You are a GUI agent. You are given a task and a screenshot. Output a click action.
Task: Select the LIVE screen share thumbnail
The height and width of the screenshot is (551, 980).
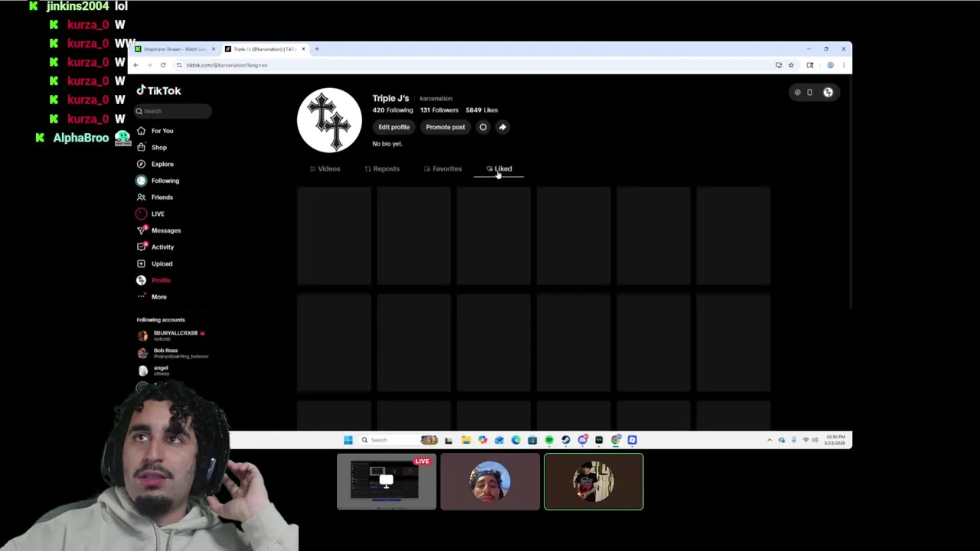(387, 481)
